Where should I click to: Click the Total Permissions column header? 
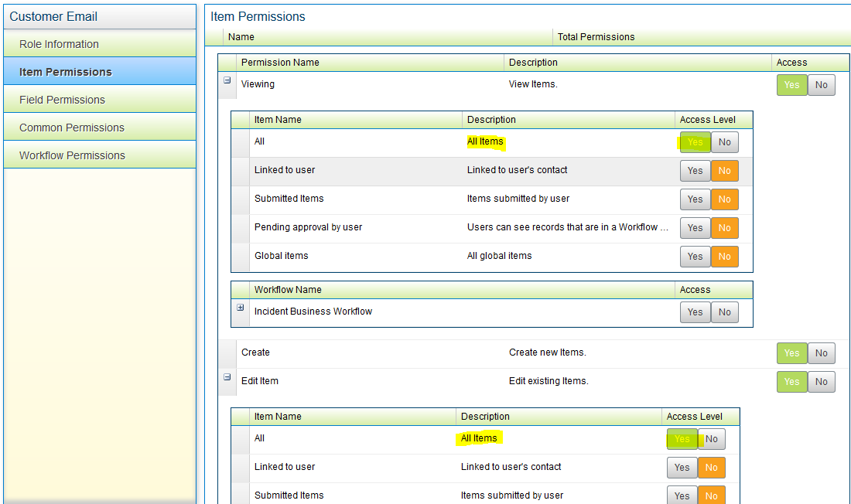[x=596, y=37]
